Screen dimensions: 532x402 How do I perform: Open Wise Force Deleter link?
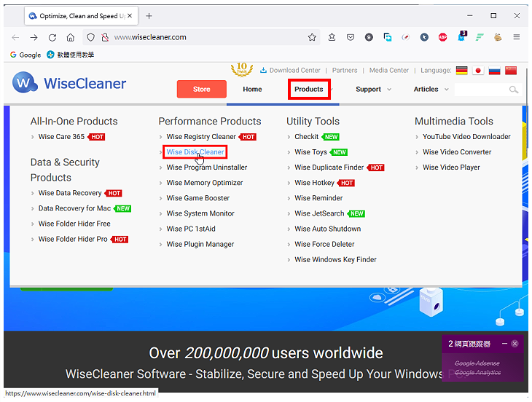[324, 244]
